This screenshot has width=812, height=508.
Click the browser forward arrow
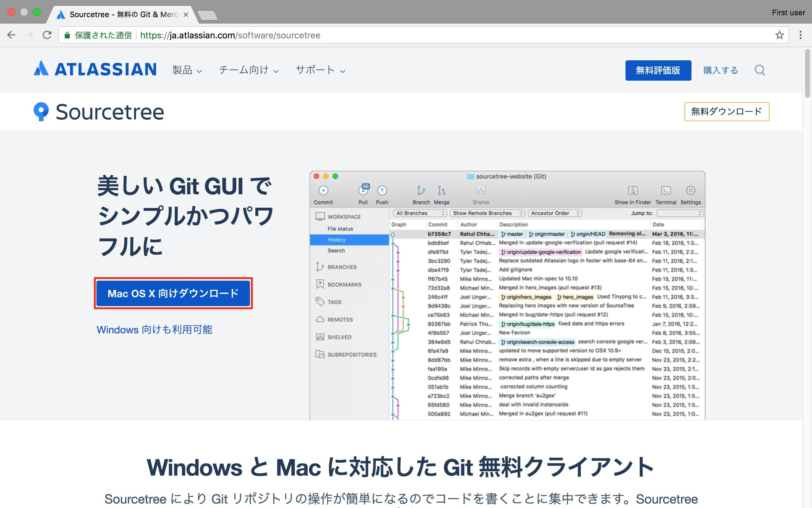click(x=29, y=35)
